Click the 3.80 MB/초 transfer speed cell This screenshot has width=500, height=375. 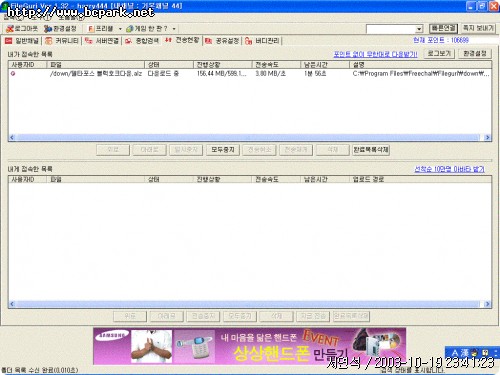[x=270, y=74]
